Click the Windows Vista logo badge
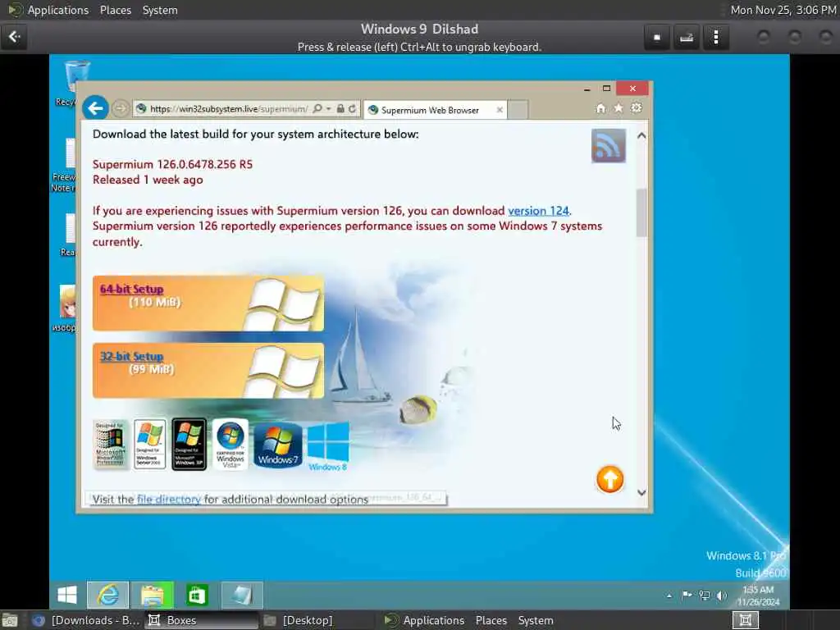 pos(231,444)
